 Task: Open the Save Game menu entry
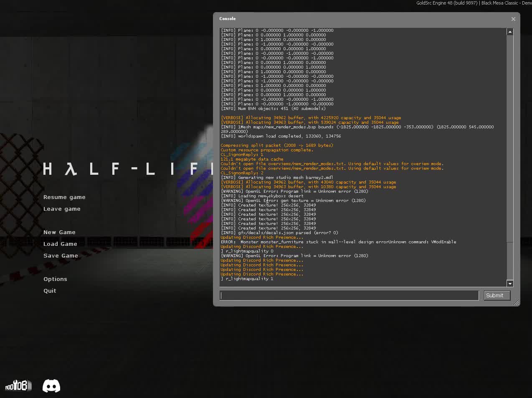[x=61, y=256]
